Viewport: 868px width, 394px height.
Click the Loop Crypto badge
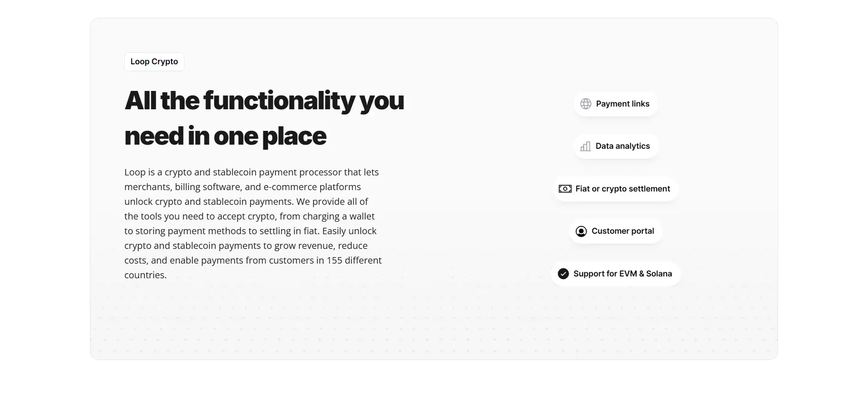(x=154, y=62)
